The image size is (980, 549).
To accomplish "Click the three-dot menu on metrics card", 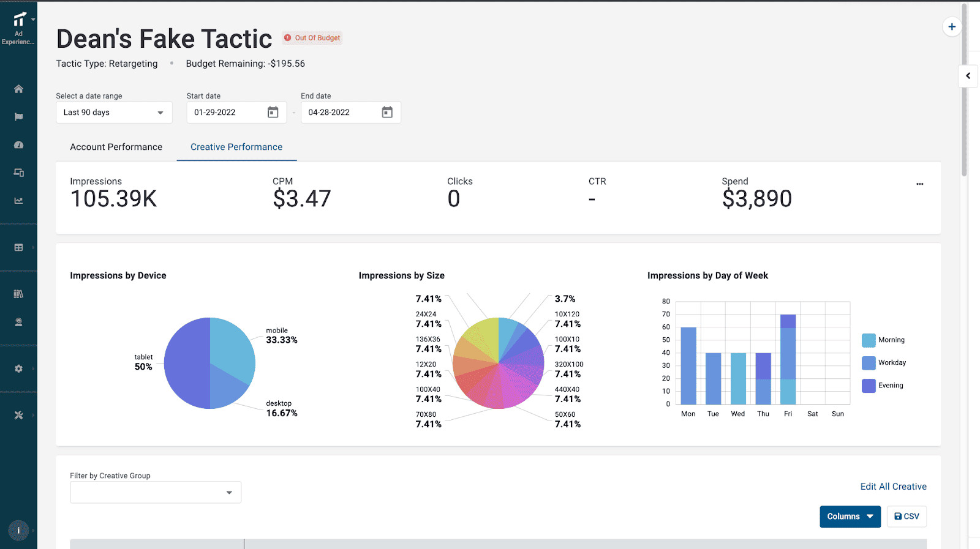I will 919,184.
